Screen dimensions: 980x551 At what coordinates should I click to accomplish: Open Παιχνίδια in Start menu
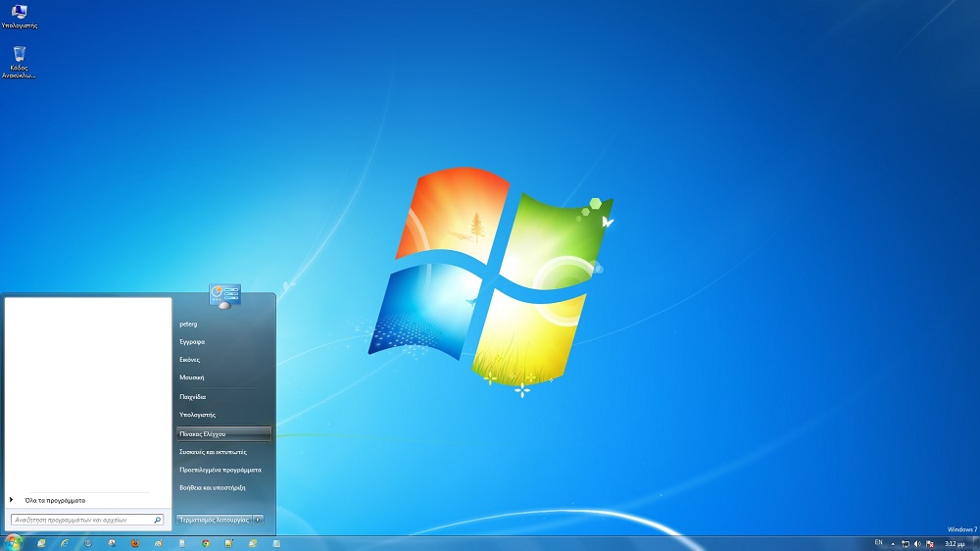(192, 396)
